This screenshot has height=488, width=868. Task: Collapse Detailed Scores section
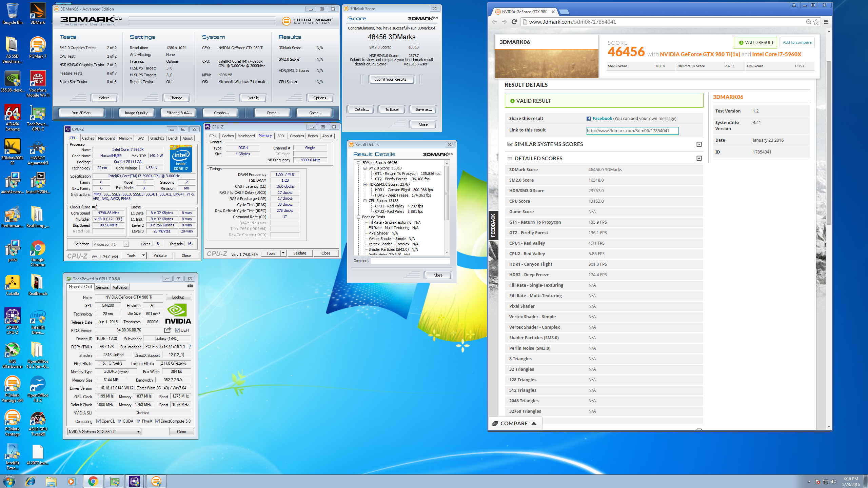tap(699, 158)
